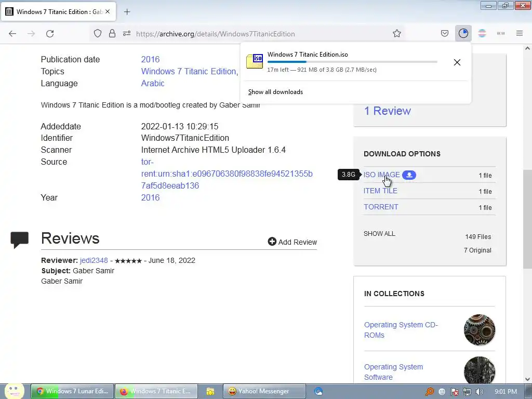Screen dimensions: 532x399
Task: Click the smiley face tray icon
Action: 442,392
